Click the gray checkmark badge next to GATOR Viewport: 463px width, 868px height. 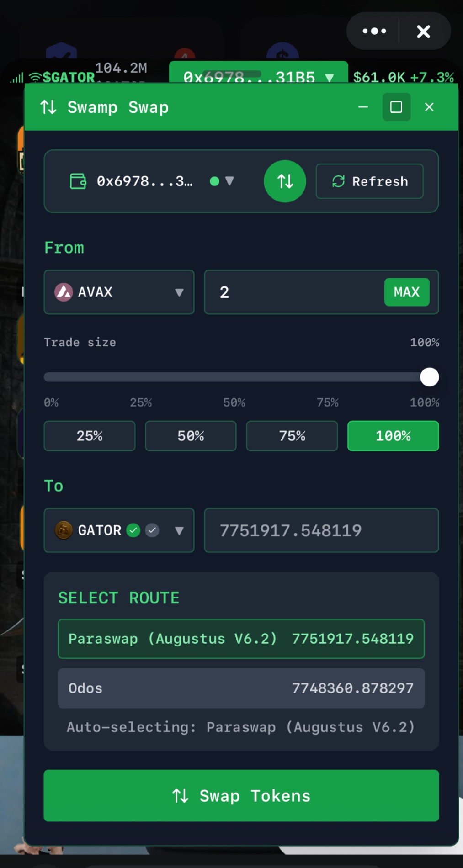click(152, 530)
